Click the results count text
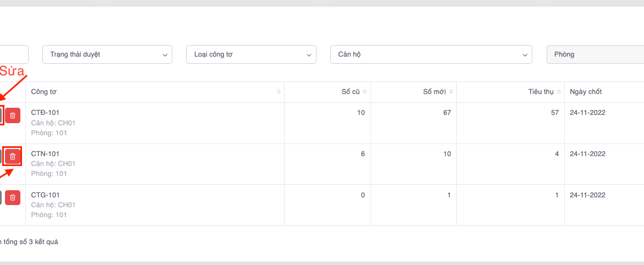Viewport: 644px width, 265px height. [x=29, y=241]
